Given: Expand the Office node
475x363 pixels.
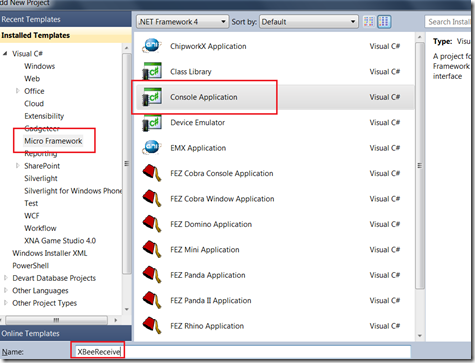Looking at the screenshot, I should tap(18, 91).
